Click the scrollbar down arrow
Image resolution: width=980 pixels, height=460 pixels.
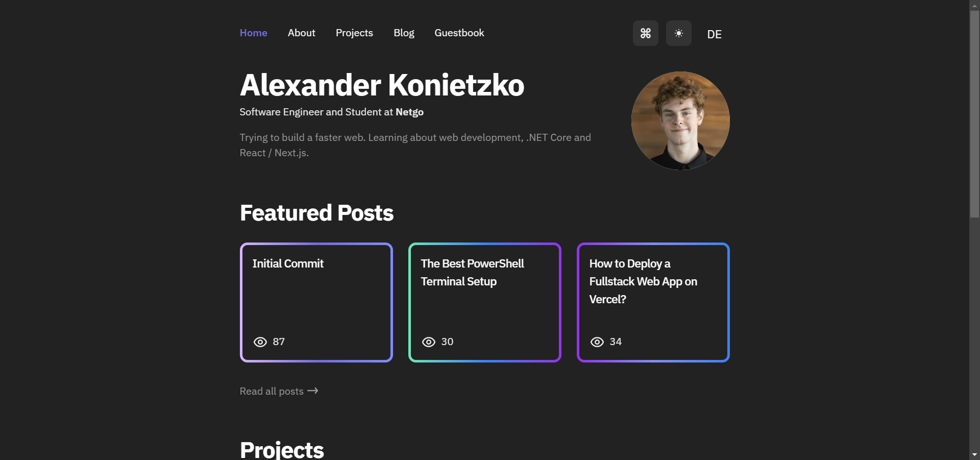coord(974,454)
